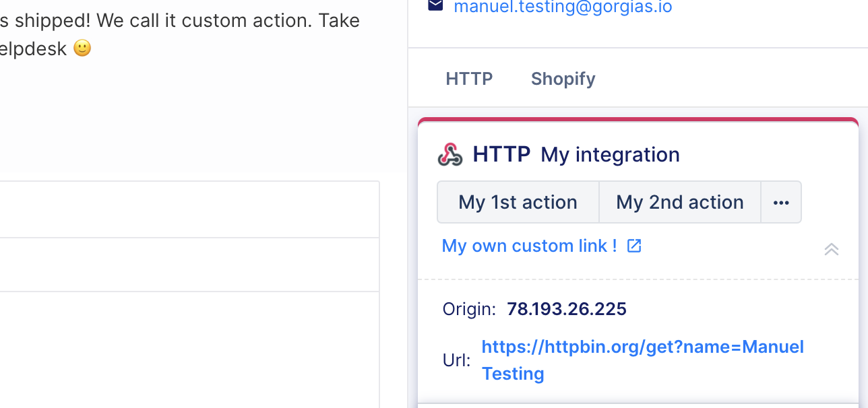Click the My integration title text
This screenshot has height=408, width=868.
(610, 155)
